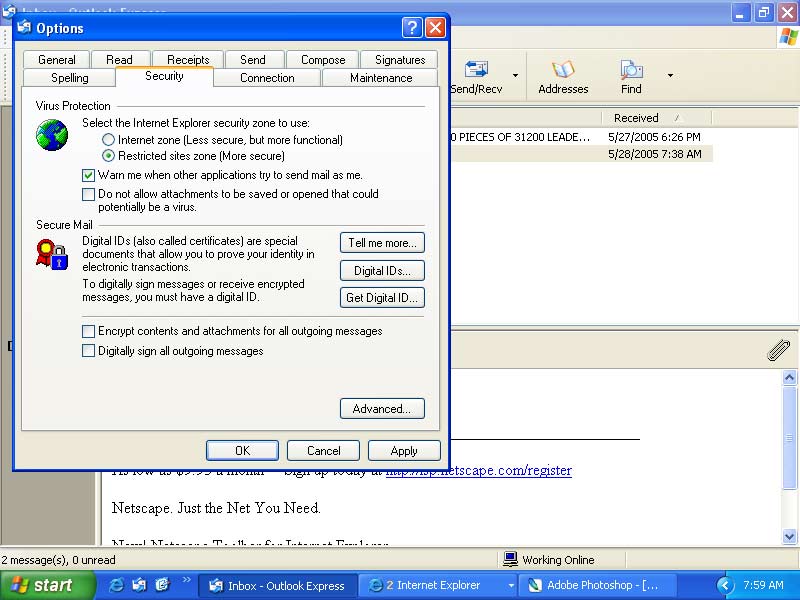Click the Apply button
This screenshot has height=600, width=800.
point(404,451)
